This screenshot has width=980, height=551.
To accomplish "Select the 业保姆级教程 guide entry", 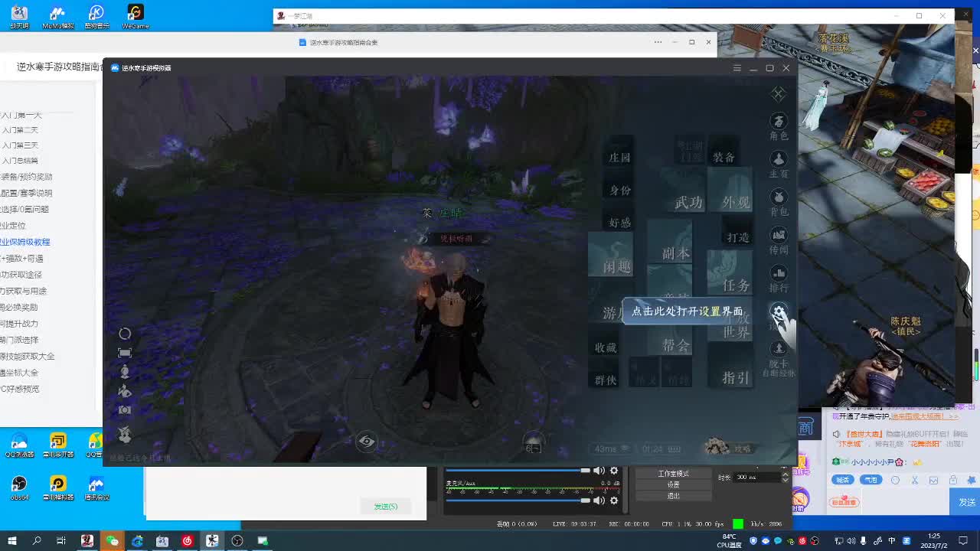I will coord(25,242).
